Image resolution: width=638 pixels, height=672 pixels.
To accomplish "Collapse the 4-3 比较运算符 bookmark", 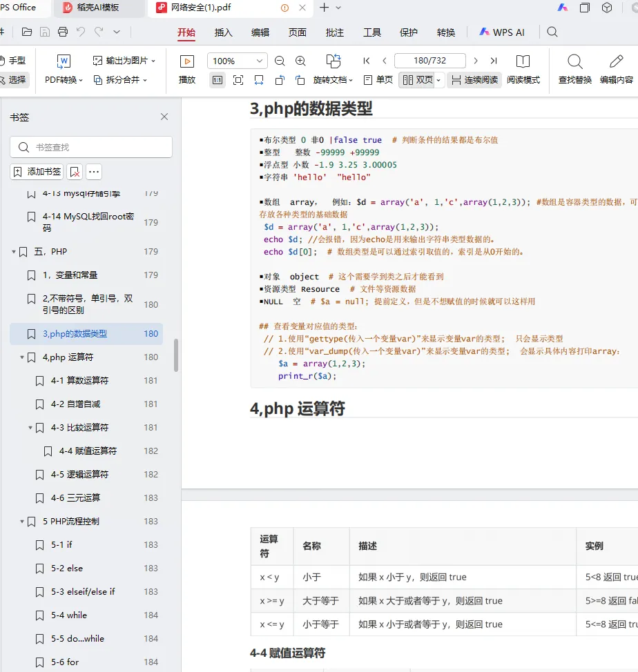I will tap(30, 428).
